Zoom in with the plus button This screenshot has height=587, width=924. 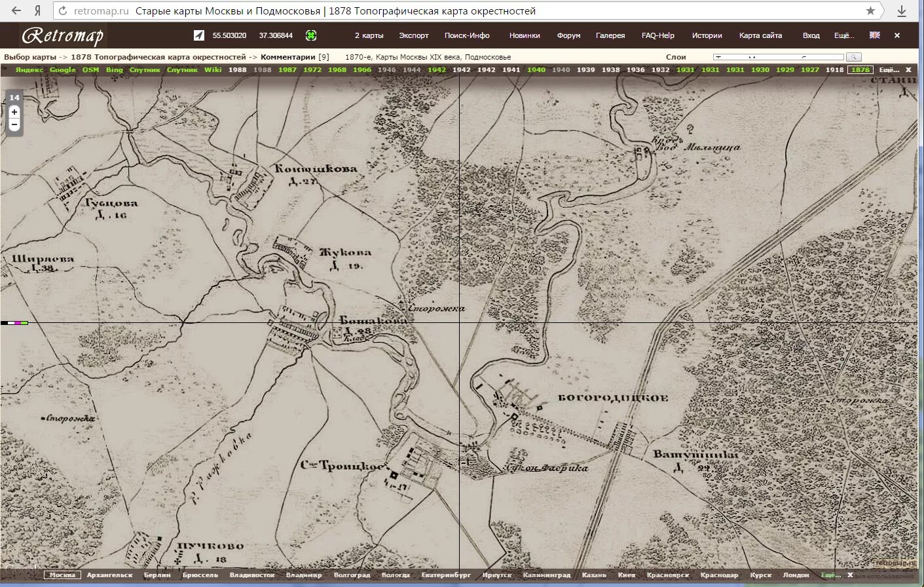[14, 112]
